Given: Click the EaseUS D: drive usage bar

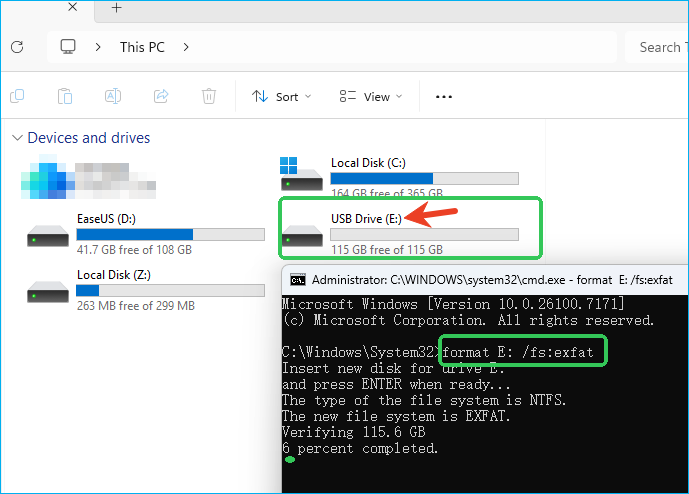Looking at the screenshot, I should (x=170, y=235).
